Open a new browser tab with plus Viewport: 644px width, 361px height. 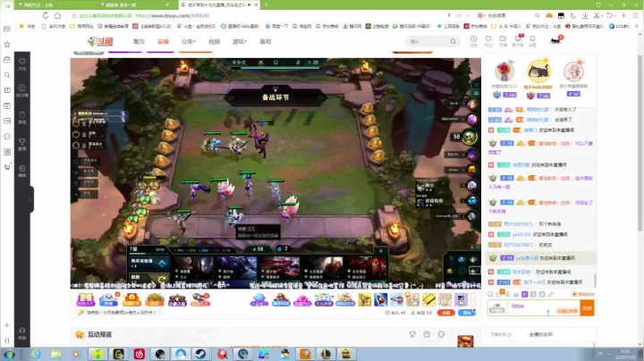click(267, 4)
